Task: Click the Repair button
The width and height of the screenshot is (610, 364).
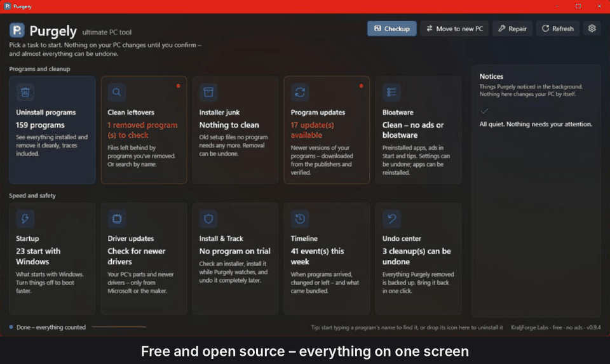Action: (x=512, y=29)
